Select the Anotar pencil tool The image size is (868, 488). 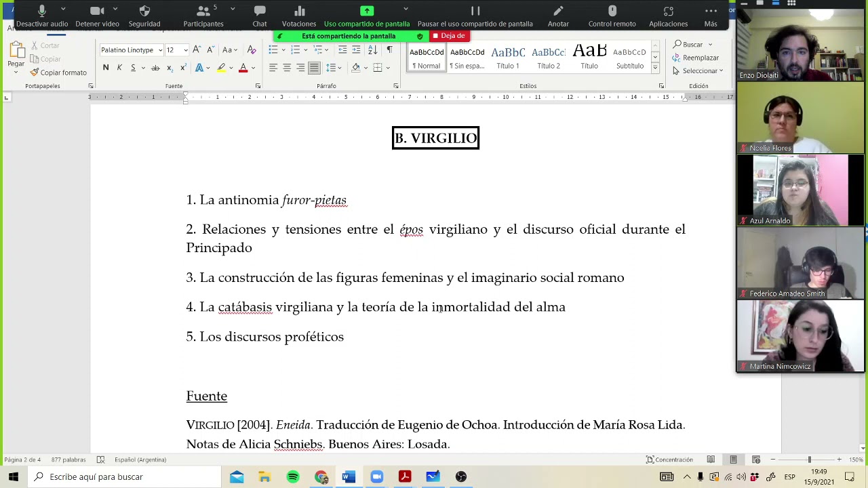(x=558, y=16)
